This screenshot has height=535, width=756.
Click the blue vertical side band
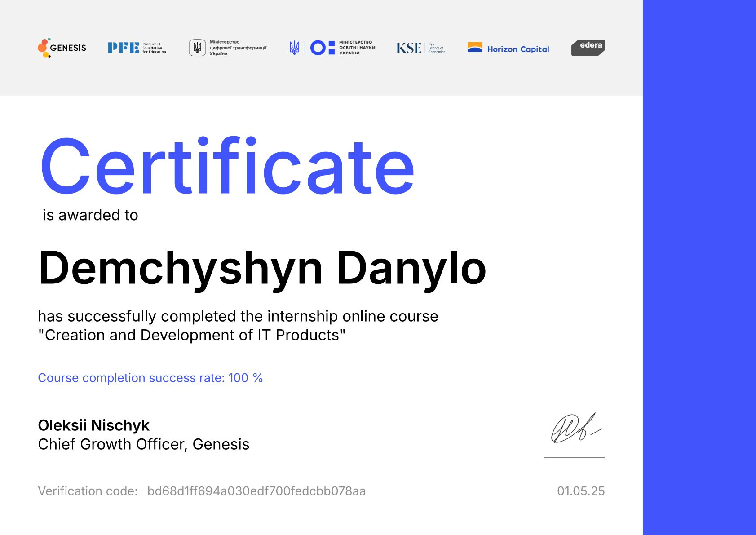tap(699, 267)
